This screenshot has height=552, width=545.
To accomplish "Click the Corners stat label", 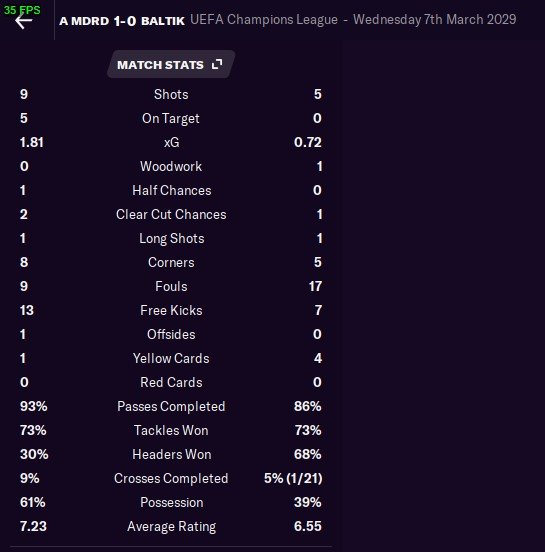I will coord(171,262).
